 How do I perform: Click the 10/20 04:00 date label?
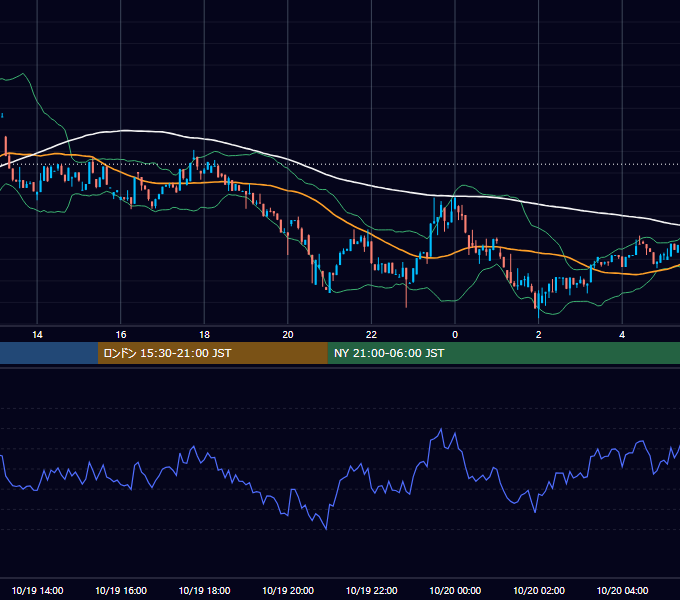click(622, 590)
